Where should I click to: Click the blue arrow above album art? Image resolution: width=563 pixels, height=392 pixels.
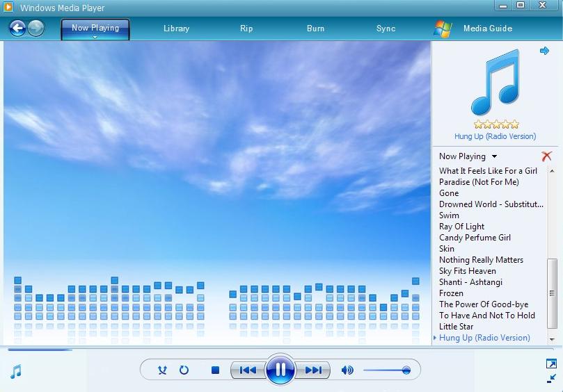pyautogui.click(x=544, y=51)
